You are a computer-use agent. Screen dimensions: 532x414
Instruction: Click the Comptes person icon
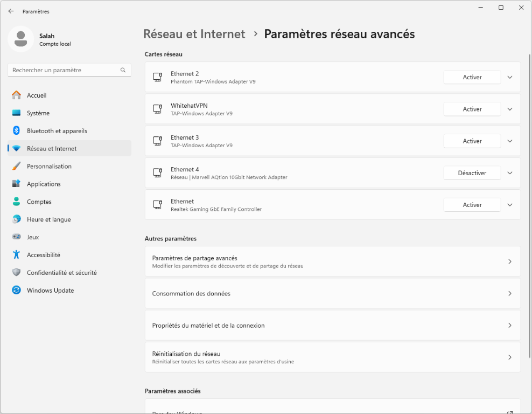click(x=16, y=202)
